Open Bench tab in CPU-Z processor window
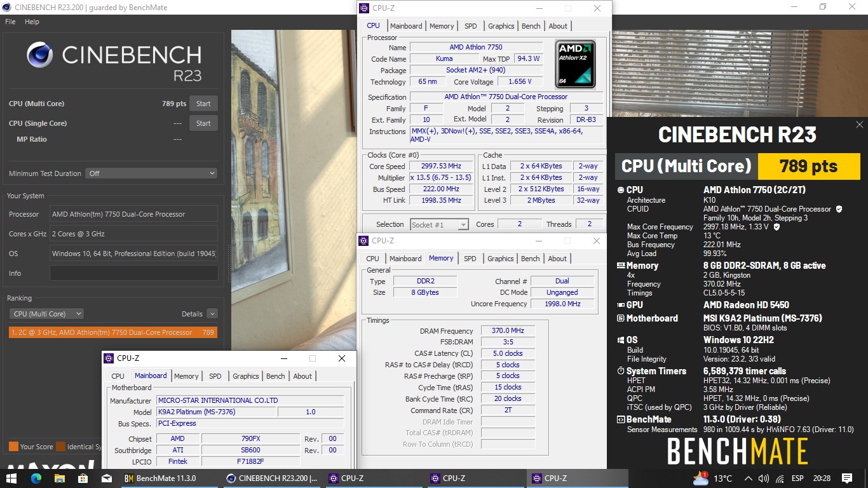Image resolution: width=868 pixels, height=488 pixels. 531,26
